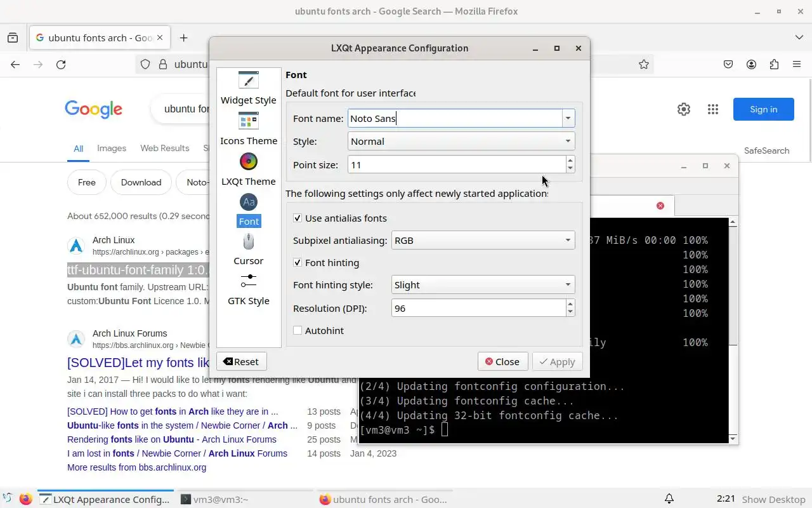
Task: Click terminal scrollbar up arrow
Action: pyautogui.click(x=733, y=222)
